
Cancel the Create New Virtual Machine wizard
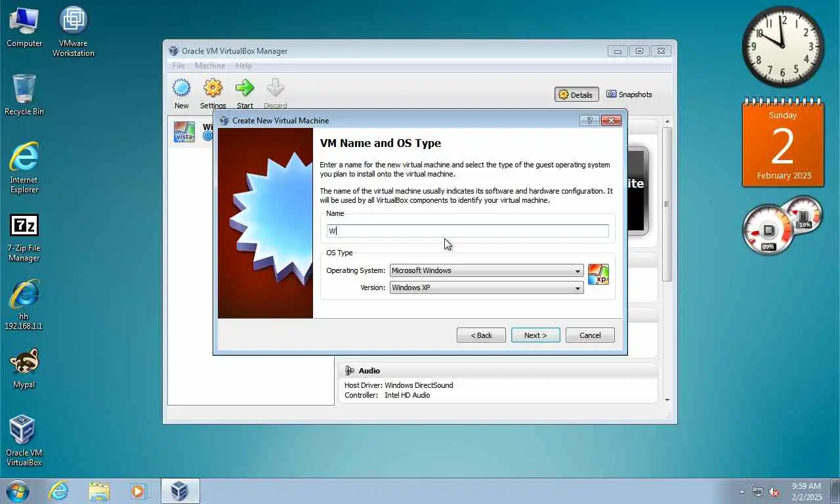590,335
